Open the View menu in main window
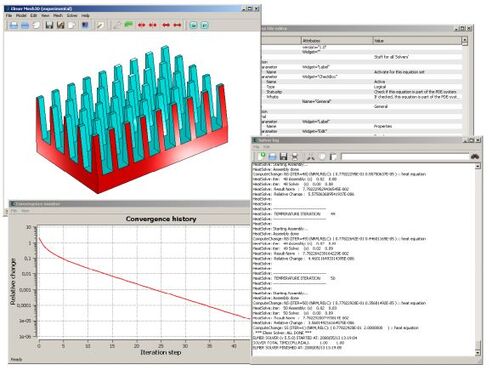Image resolution: width=492 pixels, height=376 pixels. pos(45,16)
